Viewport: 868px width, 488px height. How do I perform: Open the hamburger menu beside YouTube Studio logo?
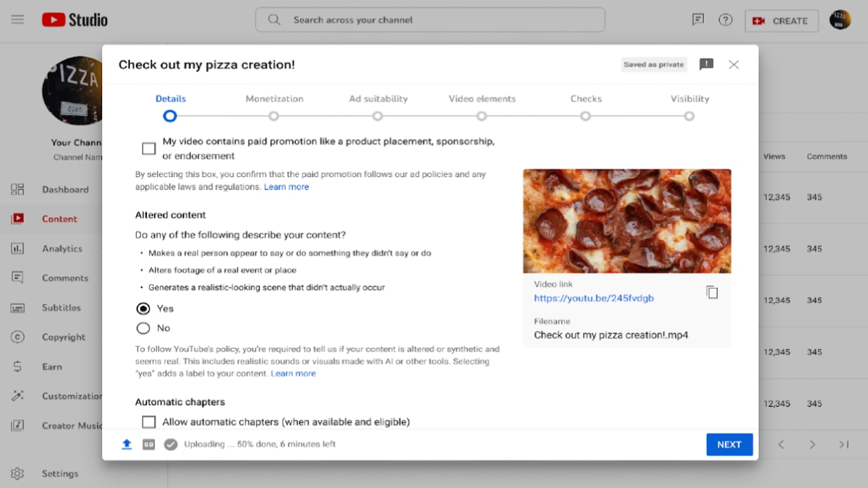[x=17, y=20]
